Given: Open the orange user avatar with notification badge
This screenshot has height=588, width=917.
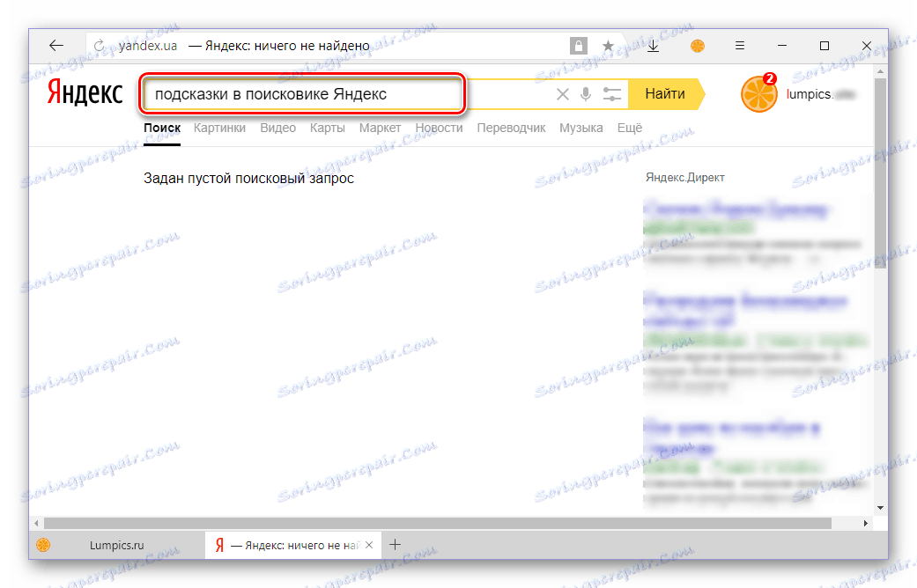Looking at the screenshot, I should pyautogui.click(x=759, y=93).
